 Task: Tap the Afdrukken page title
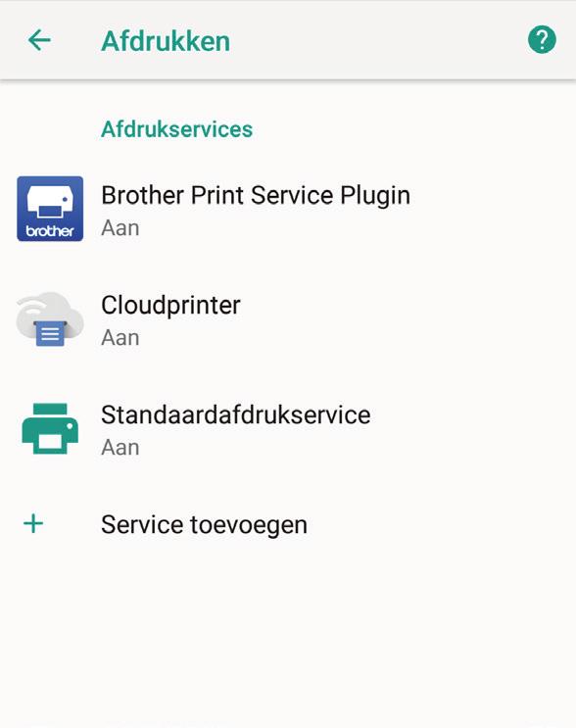tap(166, 41)
